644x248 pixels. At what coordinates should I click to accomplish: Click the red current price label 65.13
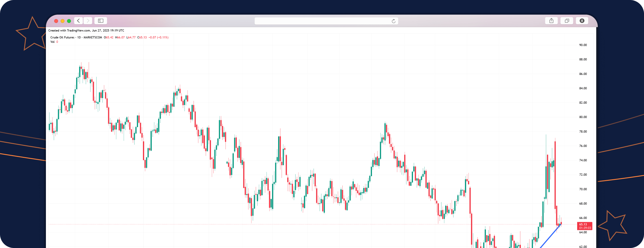[584, 226]
